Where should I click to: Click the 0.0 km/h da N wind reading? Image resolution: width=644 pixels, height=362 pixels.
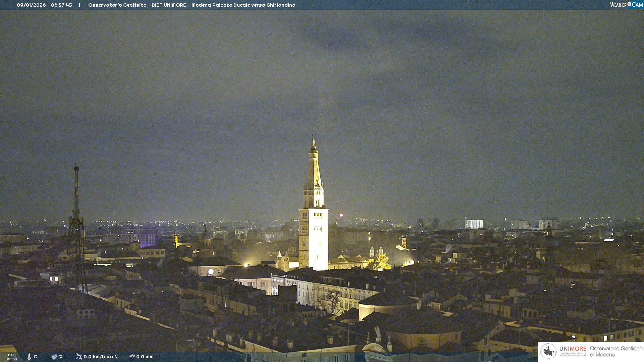[101, 357]
